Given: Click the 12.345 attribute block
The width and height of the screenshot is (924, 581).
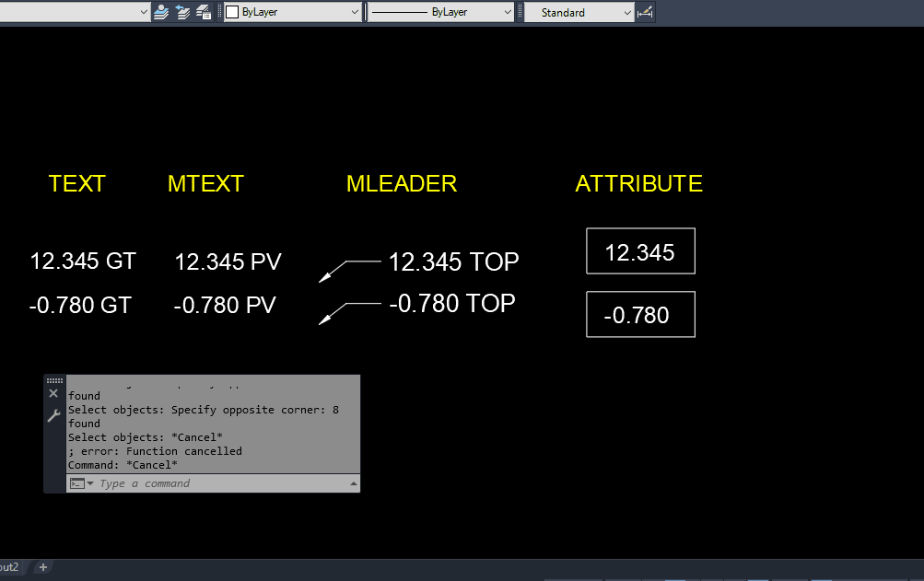Looking at the screenshot, I should pos(640,251).
